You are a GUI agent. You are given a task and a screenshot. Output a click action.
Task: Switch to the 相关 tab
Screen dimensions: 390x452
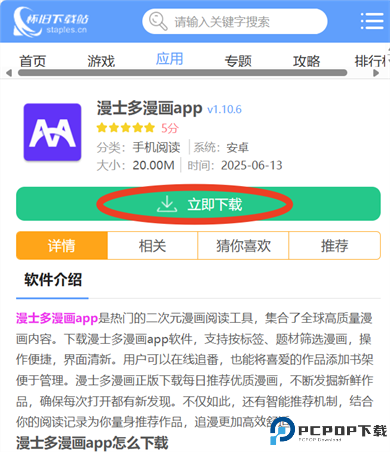(x=153, y=246)
